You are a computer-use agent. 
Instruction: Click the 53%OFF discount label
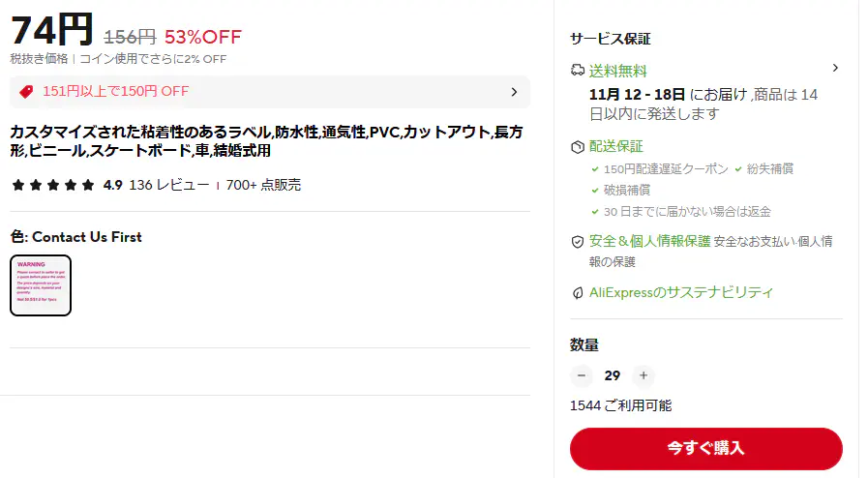pyautogui.click(x=202, y=37)
